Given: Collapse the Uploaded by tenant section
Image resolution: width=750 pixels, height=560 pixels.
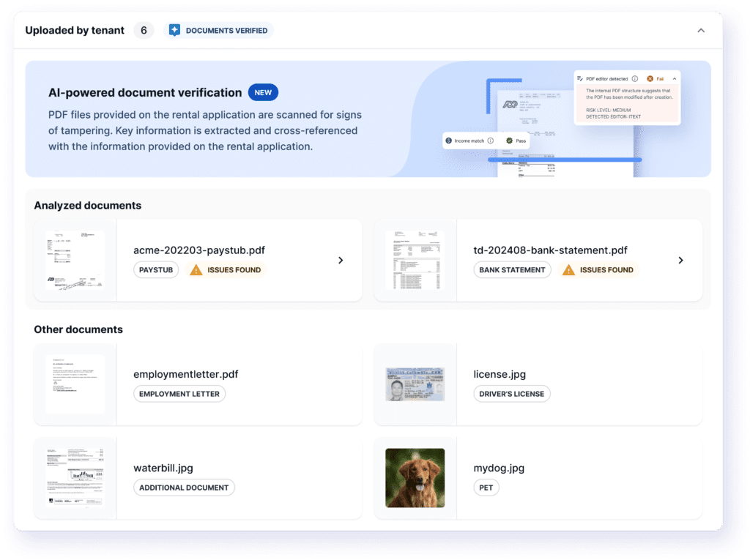Looking at the screenshot, I should click(701, 31).
